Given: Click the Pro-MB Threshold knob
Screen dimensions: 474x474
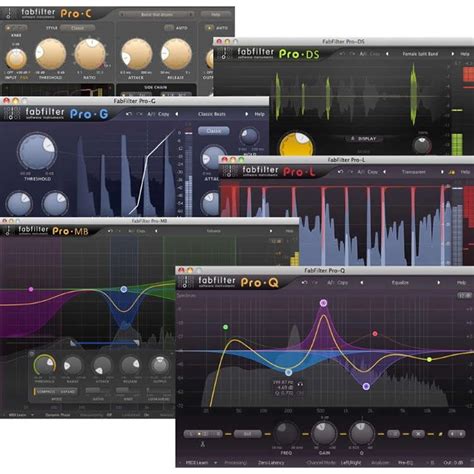Looking at the screenshot, I should tap(44, 365).
